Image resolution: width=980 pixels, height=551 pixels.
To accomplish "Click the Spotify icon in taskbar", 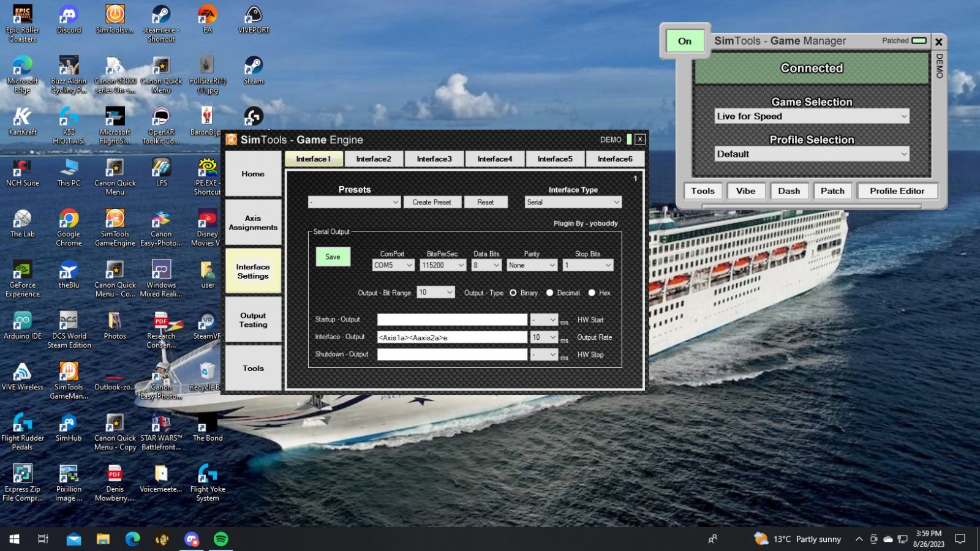I will tap(221, 539).
